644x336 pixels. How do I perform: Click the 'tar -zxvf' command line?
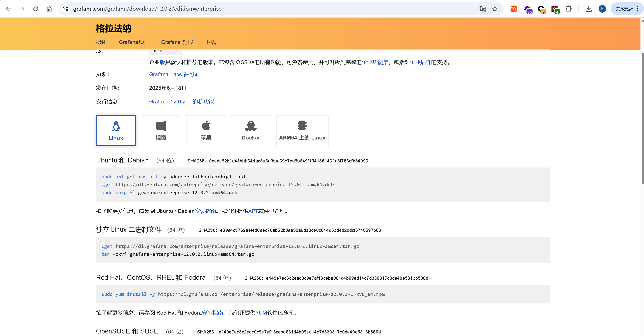[x=178, y=254]
